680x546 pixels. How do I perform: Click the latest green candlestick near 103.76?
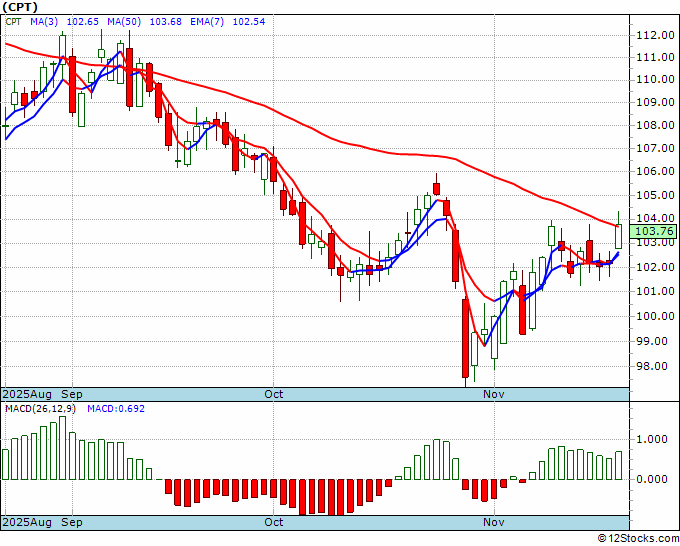click(618, 236)
